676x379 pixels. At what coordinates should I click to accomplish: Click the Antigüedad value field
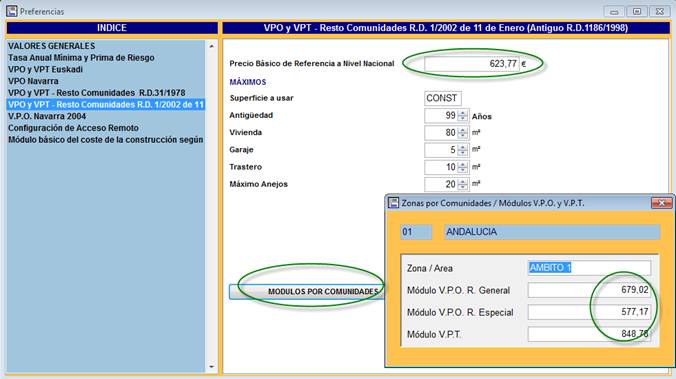441,116
